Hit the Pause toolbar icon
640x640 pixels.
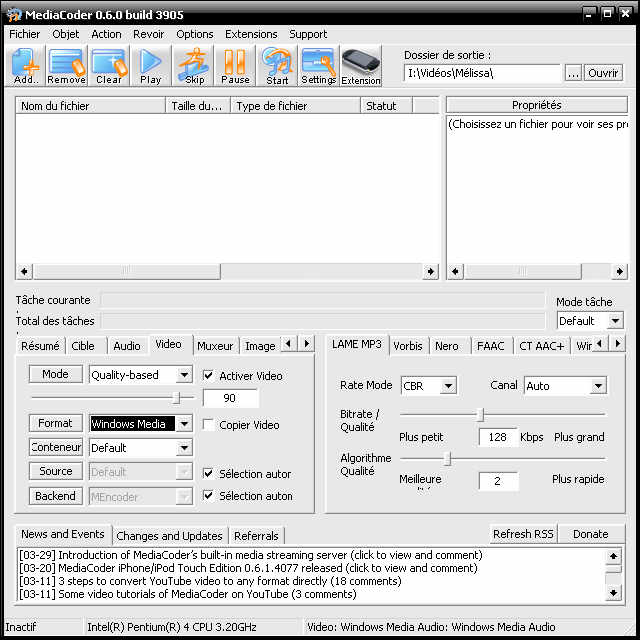pos(235,66)
